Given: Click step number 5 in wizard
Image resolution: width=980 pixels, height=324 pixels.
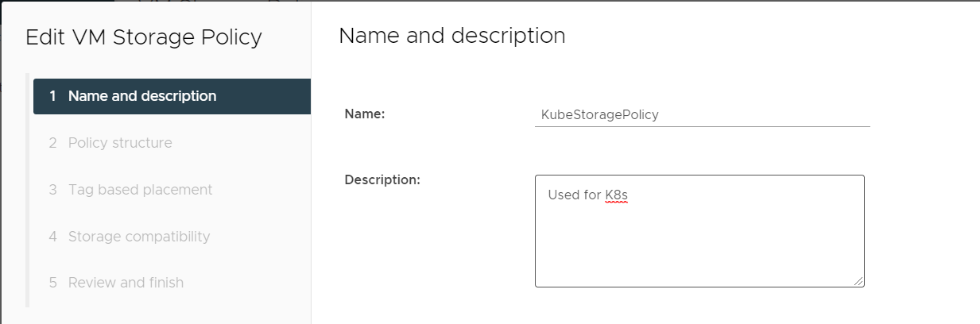Looking at the screenshot, I should (x=52, y=283).
